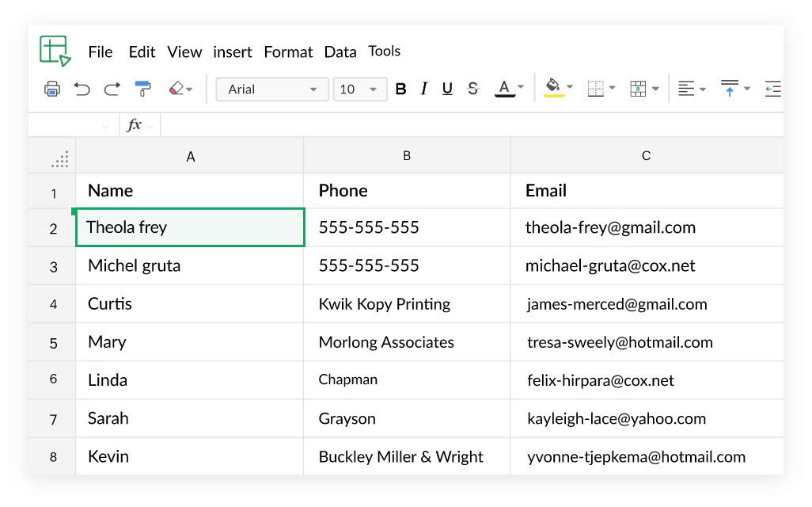Open the File menu
The image size is (812, 507).
101,51
